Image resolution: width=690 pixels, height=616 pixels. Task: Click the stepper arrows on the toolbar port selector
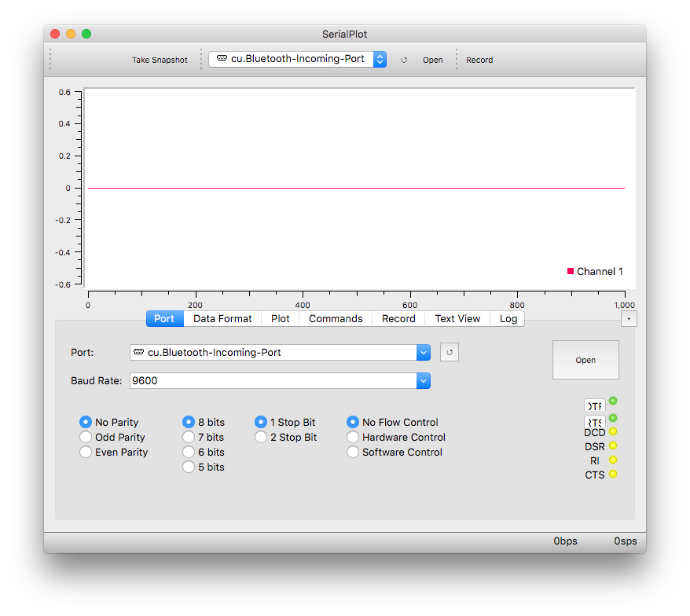tap(380, 58)
